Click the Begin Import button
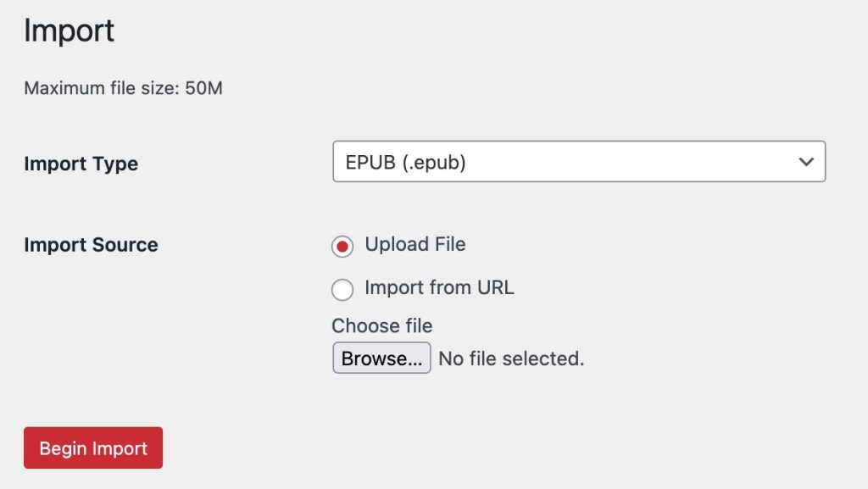This screenshot has width=868, height=489. [x=93, y=447]
